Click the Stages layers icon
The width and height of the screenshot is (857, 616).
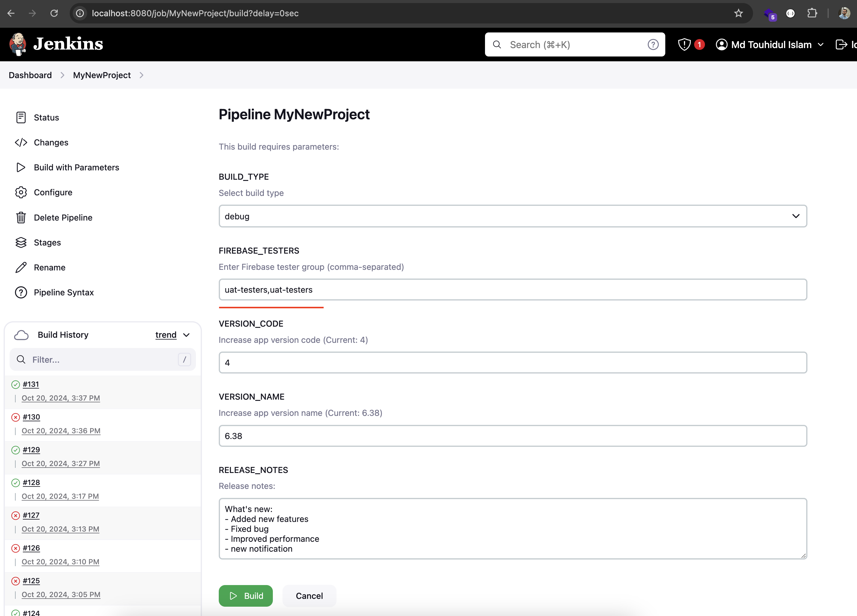coord(21,242)
